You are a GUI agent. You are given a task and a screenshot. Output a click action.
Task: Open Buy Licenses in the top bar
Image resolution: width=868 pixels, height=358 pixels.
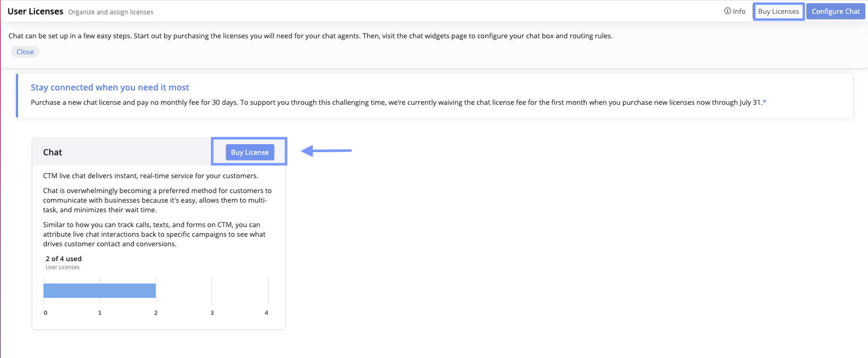pos(778,11)
